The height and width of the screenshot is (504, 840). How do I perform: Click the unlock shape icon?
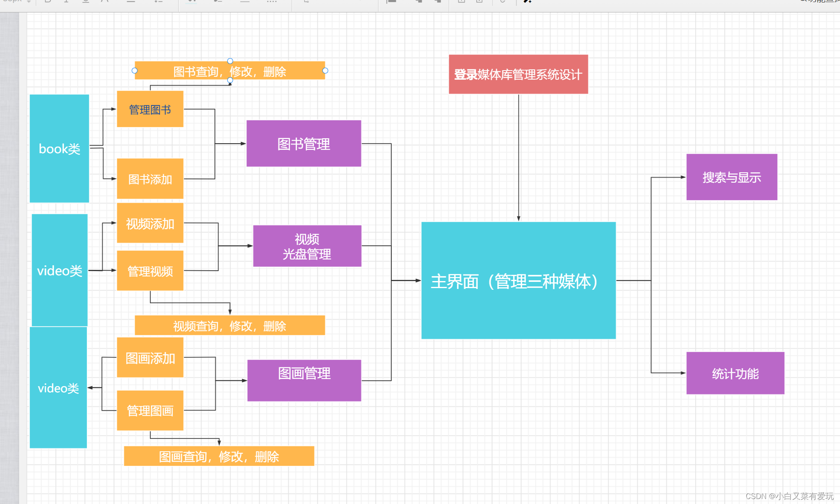(x=479, y=2)
